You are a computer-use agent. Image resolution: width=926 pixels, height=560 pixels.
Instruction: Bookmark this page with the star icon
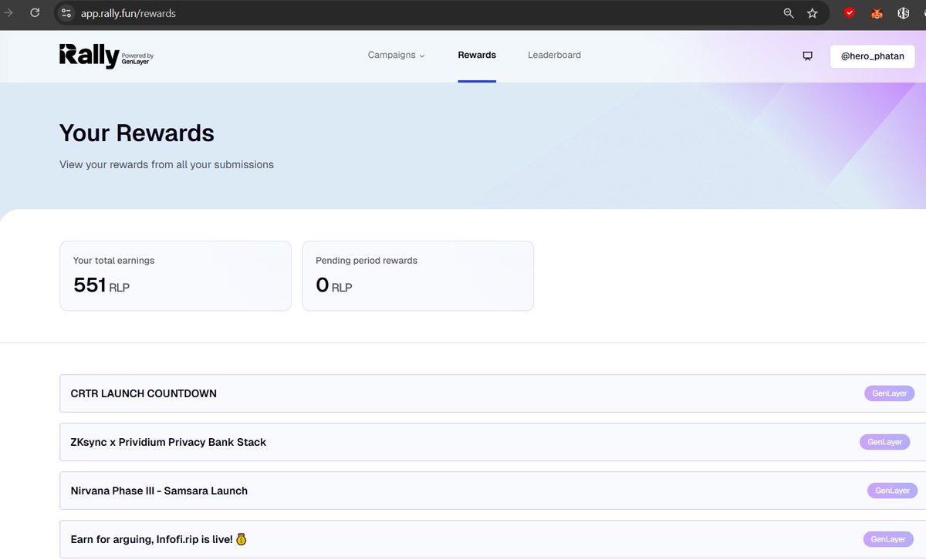coord(812,13)
